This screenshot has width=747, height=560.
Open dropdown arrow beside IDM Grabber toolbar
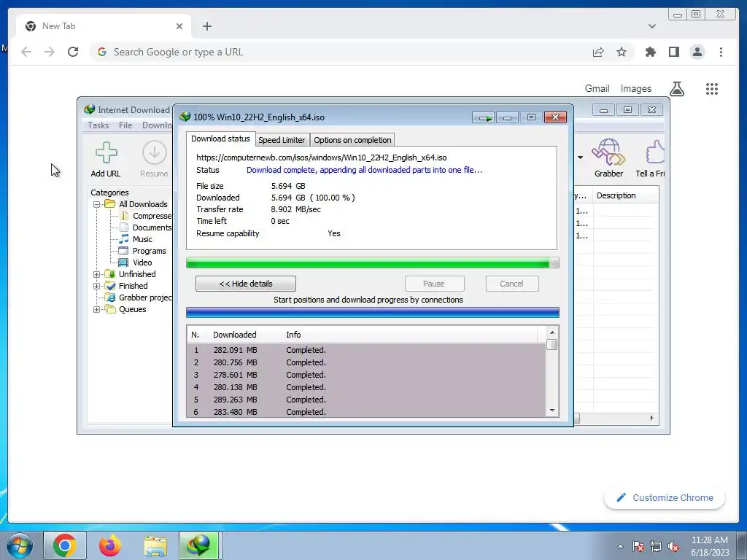(580, 157)
